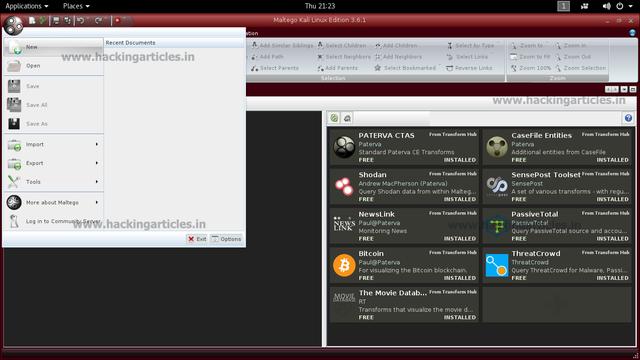Click Select Parents in the ribbon
Image resolution: width=640 pixels, height=360 pixels.
click(275, 68)
